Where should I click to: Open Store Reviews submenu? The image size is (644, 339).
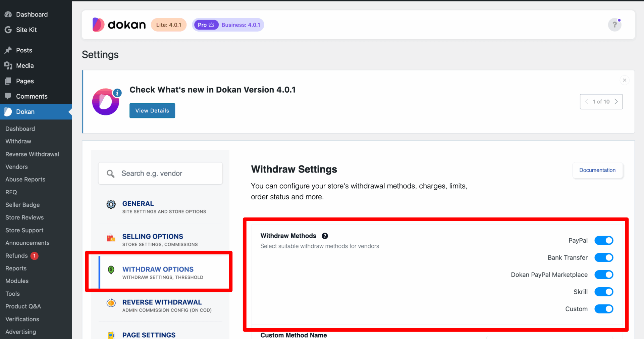(x=24, y=217)
